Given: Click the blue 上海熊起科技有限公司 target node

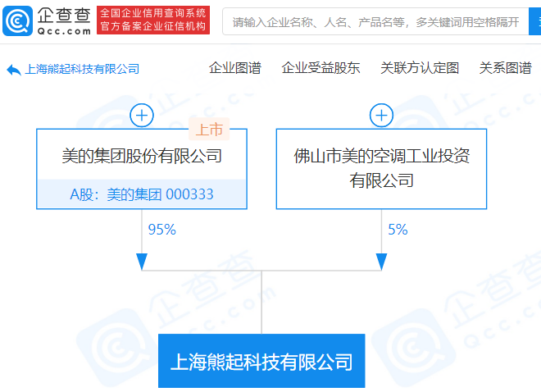Looking at the screenshot, I should [x=261, y=361].
